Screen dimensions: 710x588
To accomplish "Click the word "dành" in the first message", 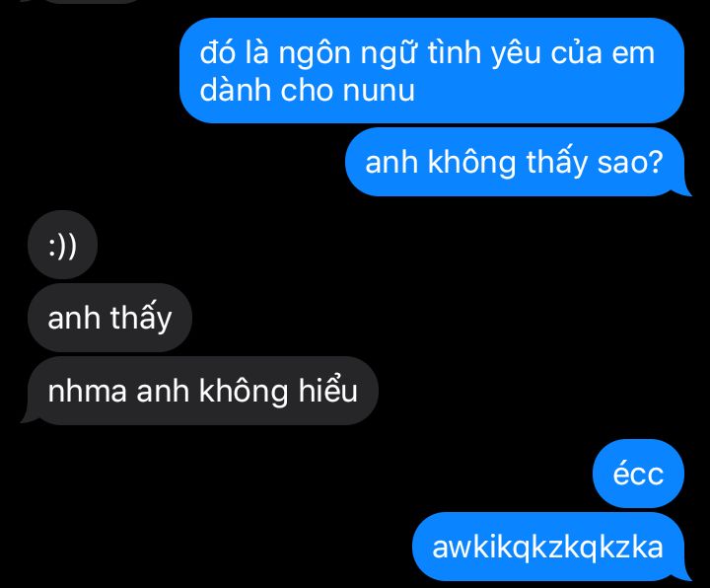I will pyautogui.click(x=236, y=89).
